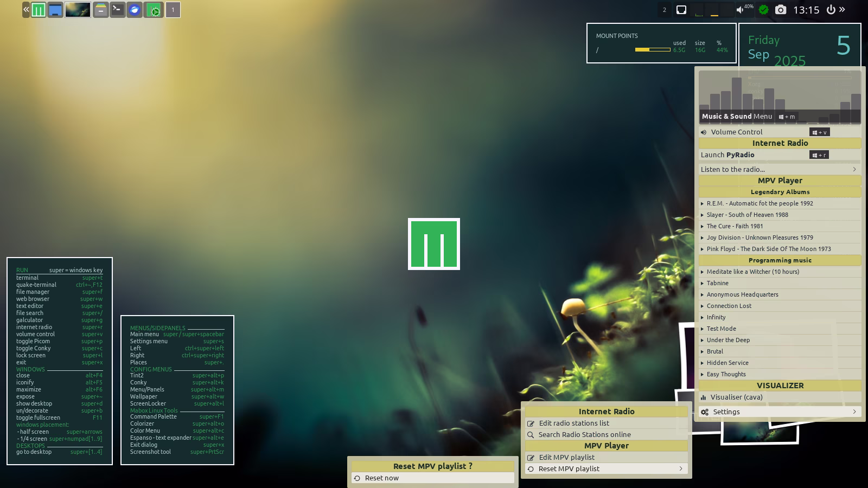The width and height of the screenshot is (868, 488).
Task: Open the Manjaro main menu icon
Action: [39, 10]
